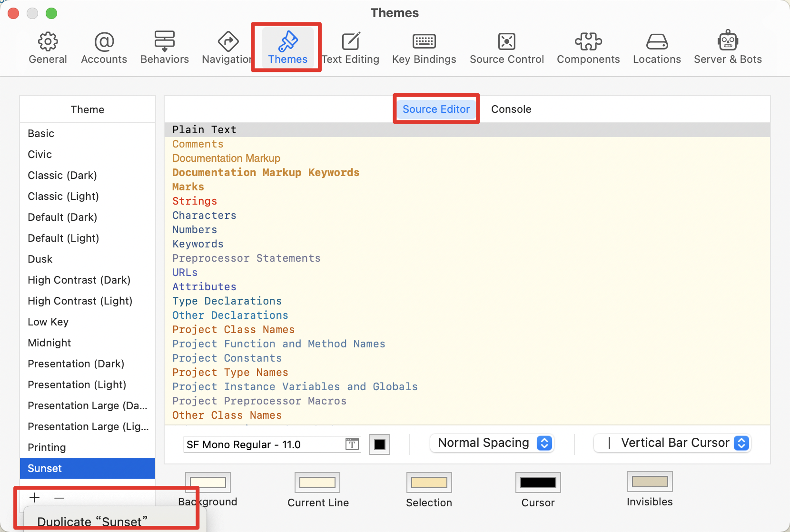
Task: Open Source Control preferences pane
Action: point(507,48)
